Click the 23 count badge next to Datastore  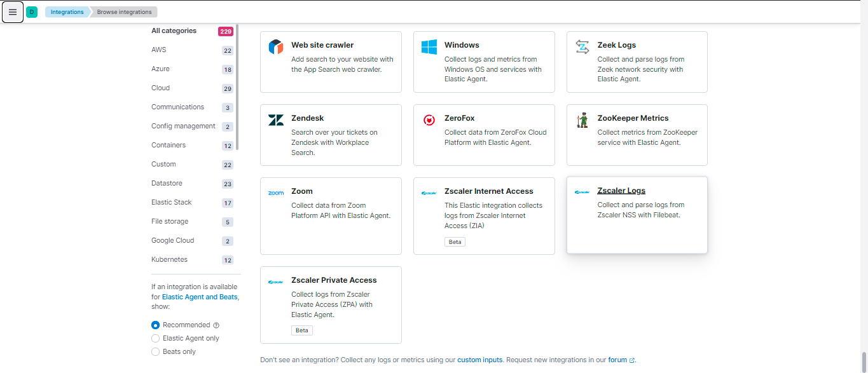click(x=228, y=184)
